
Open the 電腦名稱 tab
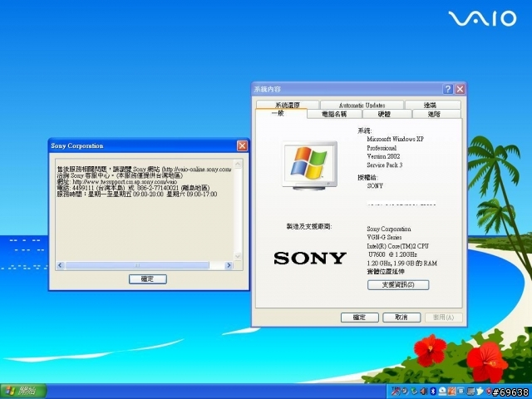[334, 114]
